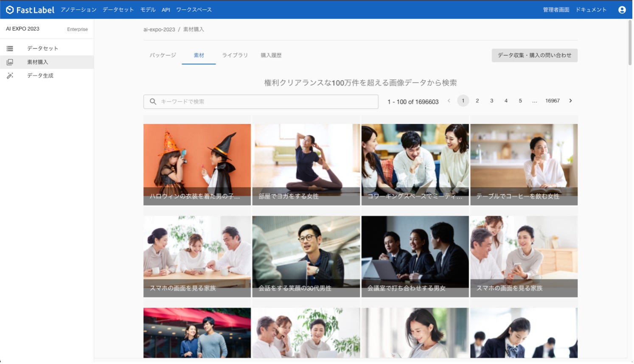Click the データ生成 magic wand icon

[x=10, y=76]
